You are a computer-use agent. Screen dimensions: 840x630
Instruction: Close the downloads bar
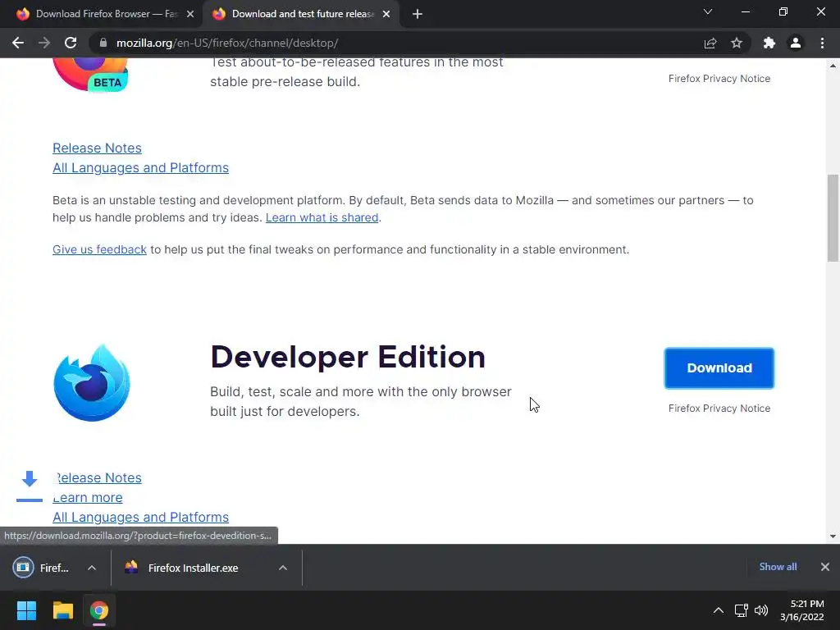tap(825, 567)
